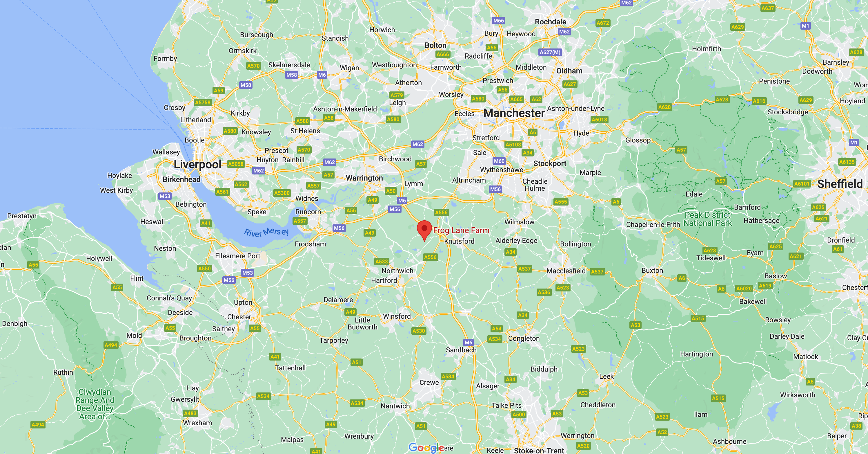Click the Warrington town label
868x454 pixels.
(x=364, y=178)
